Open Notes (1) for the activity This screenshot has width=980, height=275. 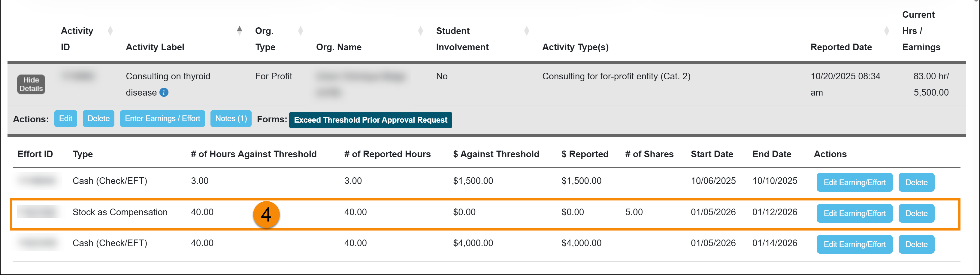(x=231, y=118)
